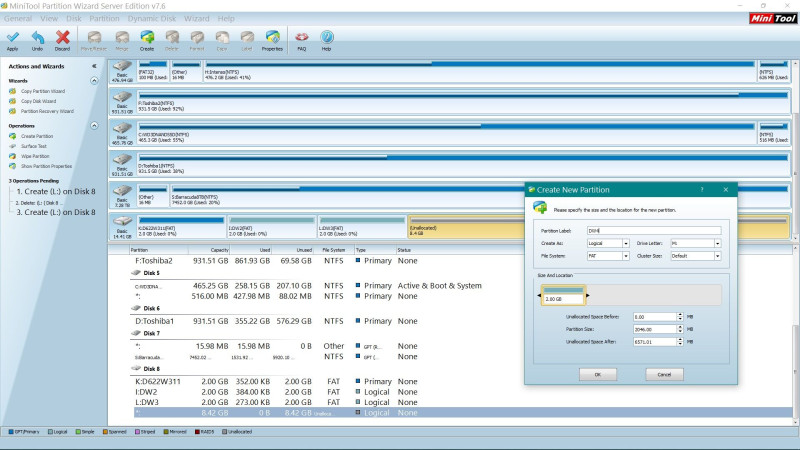The image size is (800, 450).
Task: Click the Help toolbar icon
Action: click(x=326, y=38)
